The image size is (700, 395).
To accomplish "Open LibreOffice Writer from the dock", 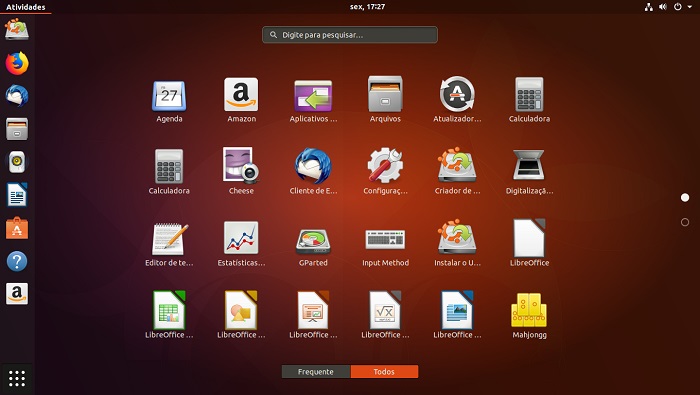I will coord(17,195).
